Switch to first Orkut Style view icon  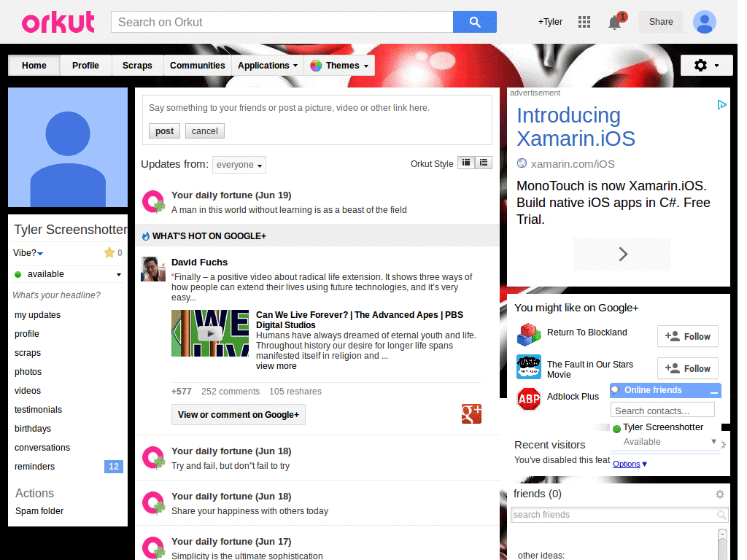[x=466, y=163]
